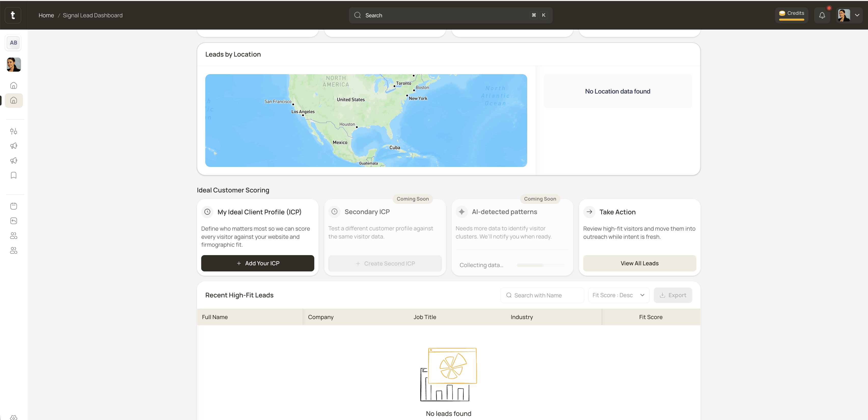Image resolution: width=868 pixels, height=420 pixels.
Task: Click Los Angeles label on the map
Action: tap(303, 112)
